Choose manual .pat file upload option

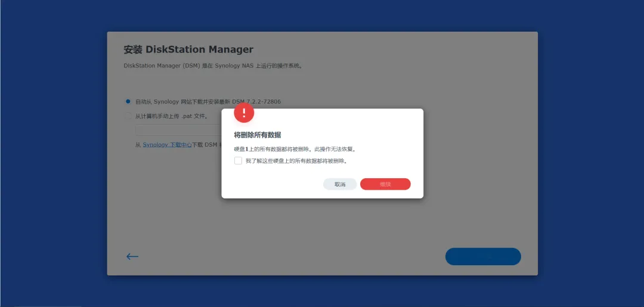[128, 116]
